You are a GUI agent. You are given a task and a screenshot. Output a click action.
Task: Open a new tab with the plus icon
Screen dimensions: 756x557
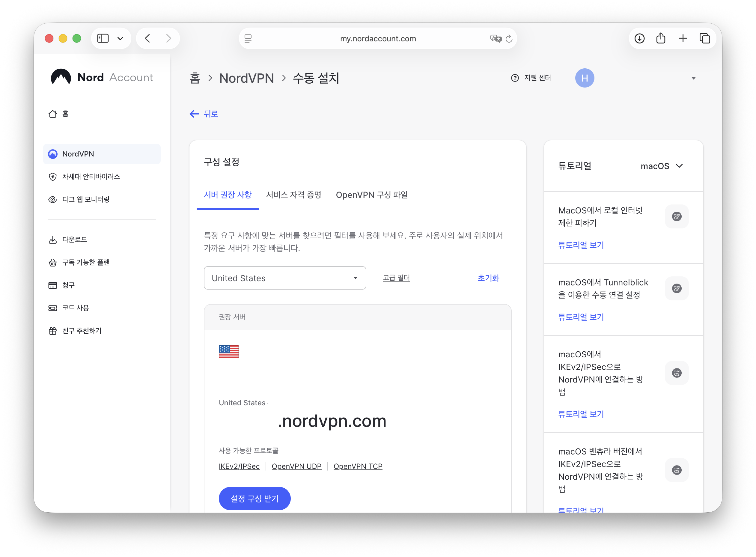(683, 38)
